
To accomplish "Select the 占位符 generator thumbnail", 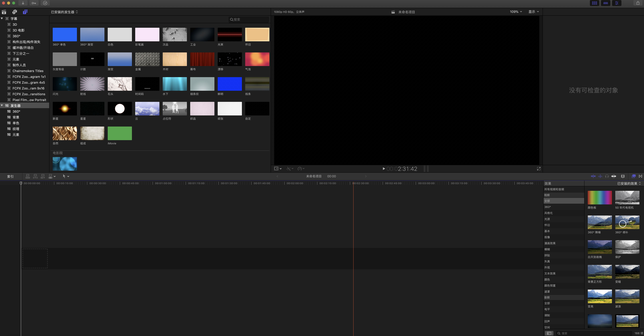I will click(175, 109).
